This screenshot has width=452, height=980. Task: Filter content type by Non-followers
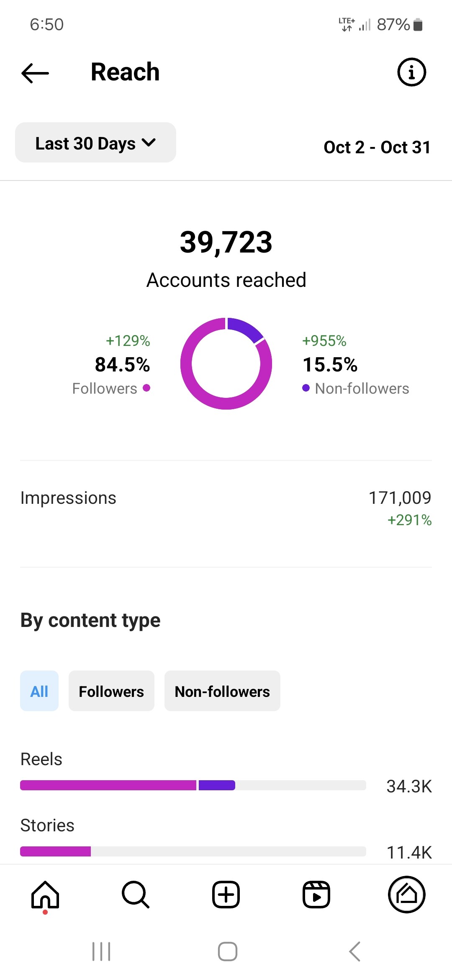coord(222,691)
